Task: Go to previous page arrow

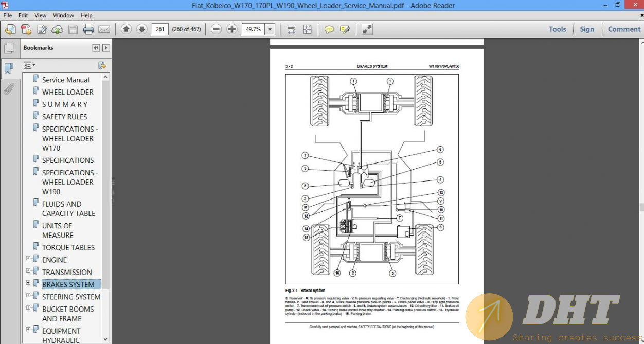Action: pos(126,29)
